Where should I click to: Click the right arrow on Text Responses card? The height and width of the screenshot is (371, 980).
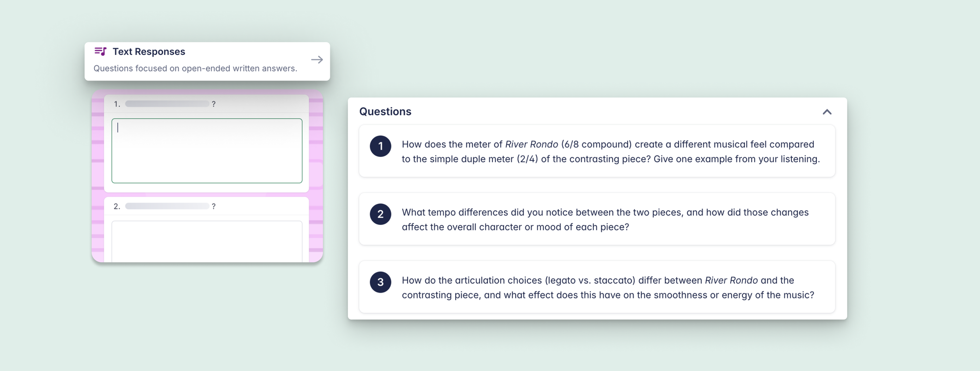317,60
